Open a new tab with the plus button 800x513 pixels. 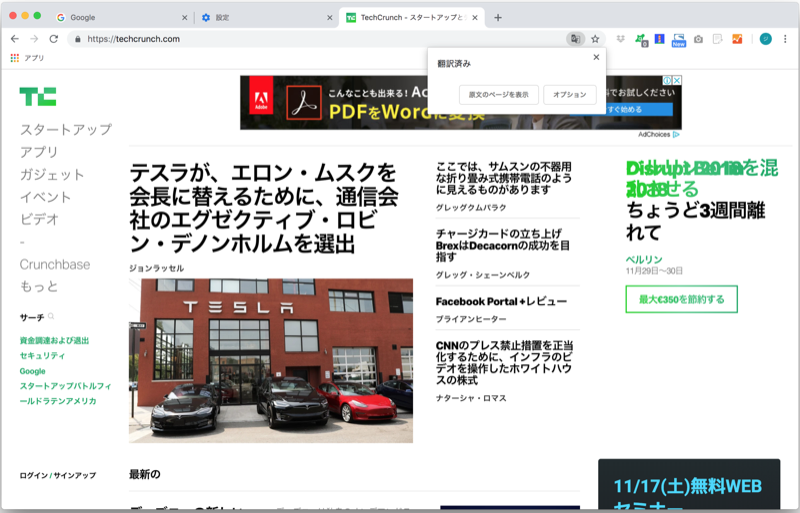tap(498, 17)
